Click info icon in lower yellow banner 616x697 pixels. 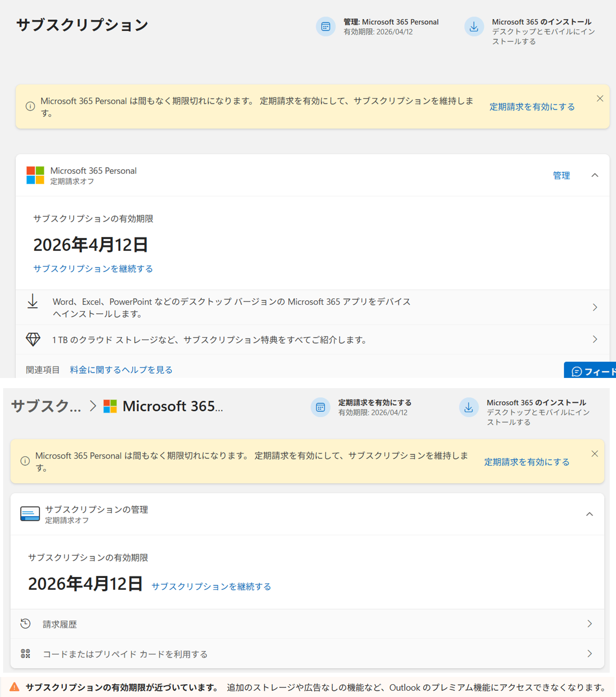(x=25, y=461)
